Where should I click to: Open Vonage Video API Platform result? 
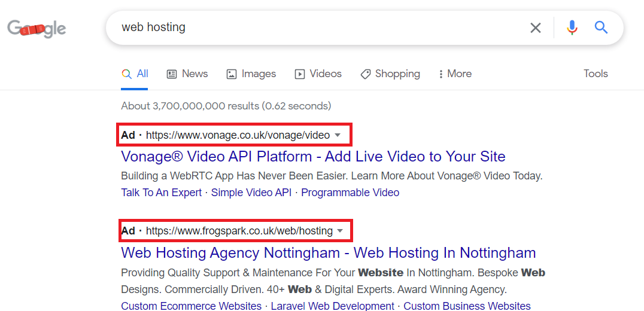[x=313, y=157]
